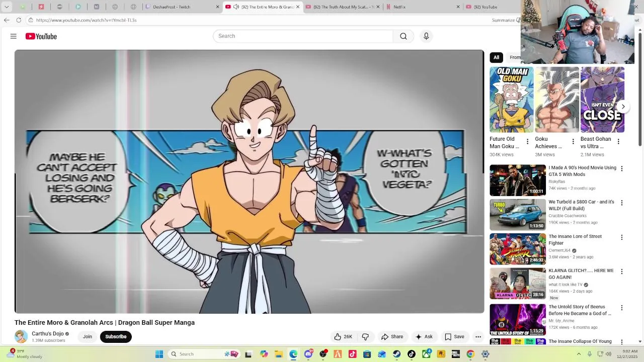The height and width of the screenshot is (362, 644).
Task: Open the YouTube hamburger guide menu
Action: pyautogui.click(x=14, y=36)
